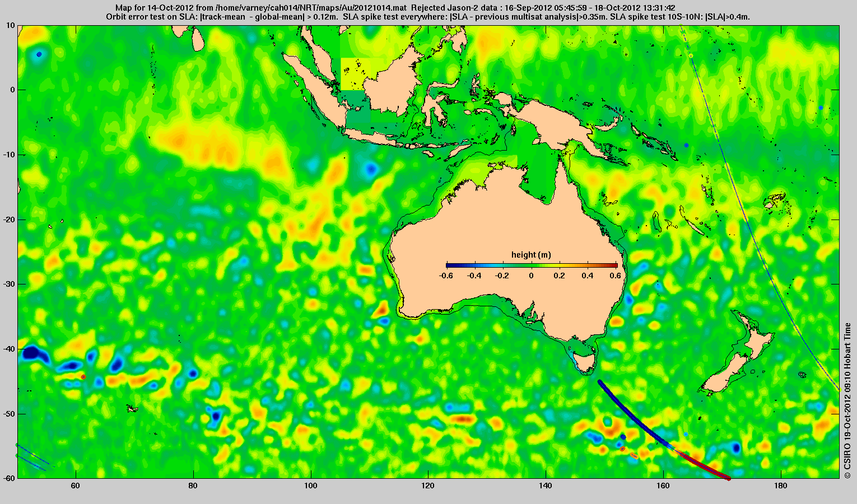Click the 0.4 colorbar tick label
Image resolution: width=857 pixels, height=504 pixels.
[588, 276]
